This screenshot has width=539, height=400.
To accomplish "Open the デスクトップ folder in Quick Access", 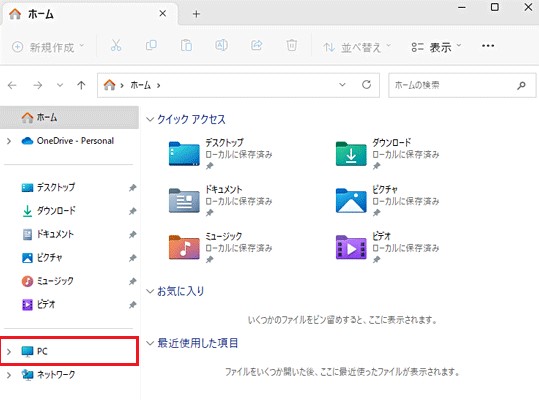I will [220, 154].
